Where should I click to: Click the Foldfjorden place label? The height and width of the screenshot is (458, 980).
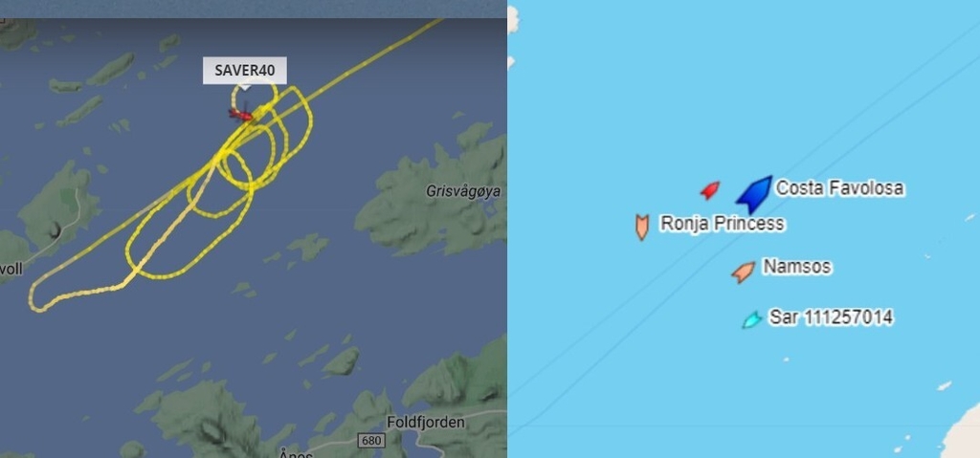click(426, 423)
